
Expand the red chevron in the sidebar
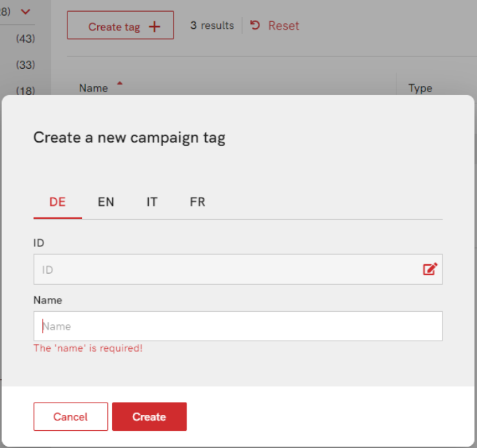click(x=25, y=12)
